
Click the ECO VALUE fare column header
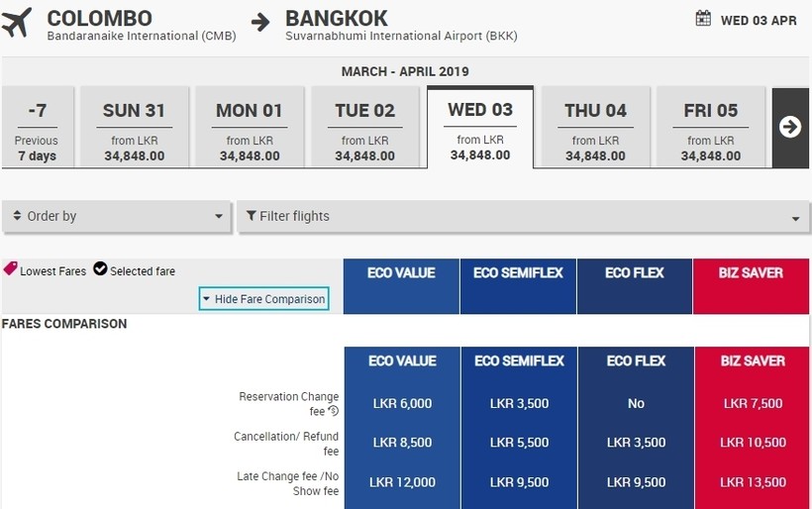coord(401,286)
